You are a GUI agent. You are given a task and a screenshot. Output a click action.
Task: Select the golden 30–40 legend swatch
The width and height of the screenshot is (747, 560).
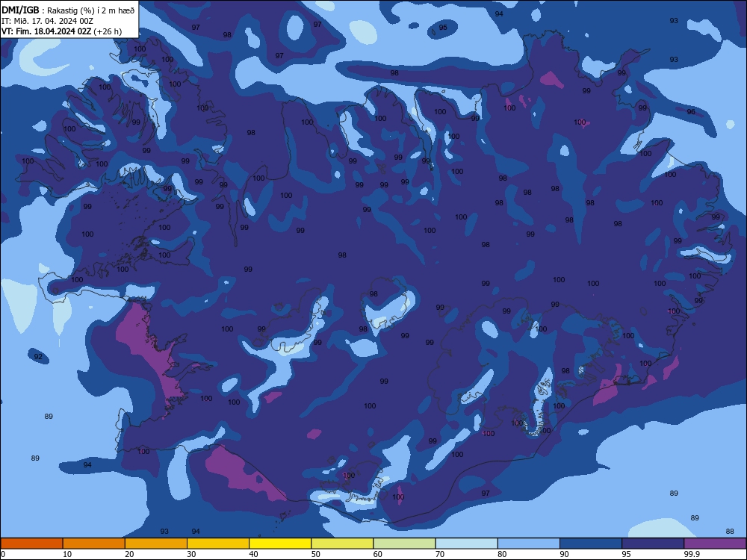tap(218, 544)
